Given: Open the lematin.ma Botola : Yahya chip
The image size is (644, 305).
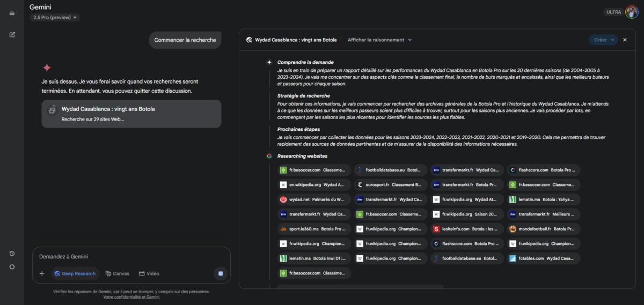Looking at the screenshot, I should tap(543, 199).
